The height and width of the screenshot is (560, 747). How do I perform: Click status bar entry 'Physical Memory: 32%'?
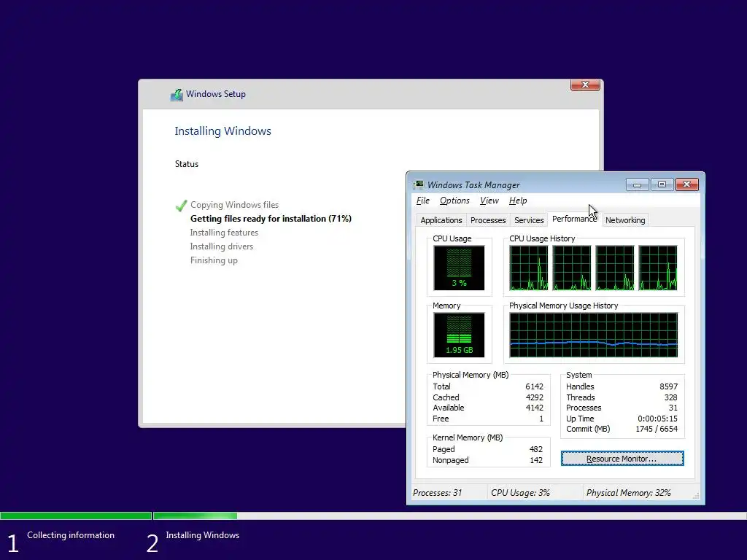click(628, 493)
